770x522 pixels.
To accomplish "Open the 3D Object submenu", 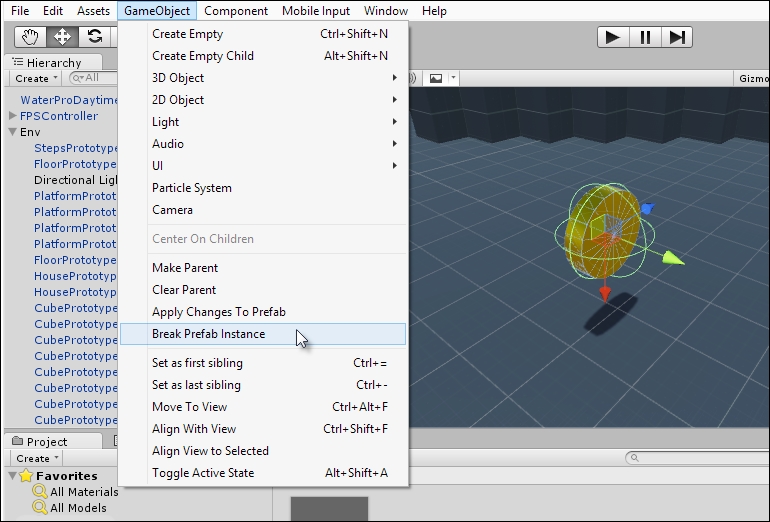I will point(178,78).
